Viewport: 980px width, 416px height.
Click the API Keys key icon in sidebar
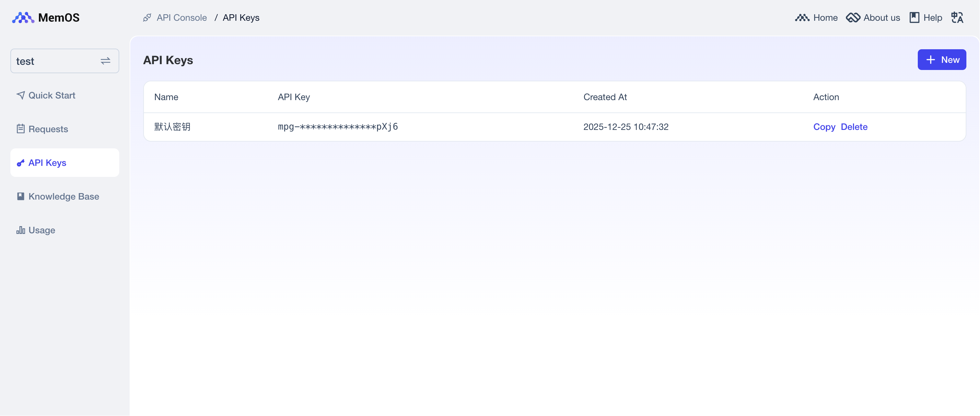click(20, 163)
